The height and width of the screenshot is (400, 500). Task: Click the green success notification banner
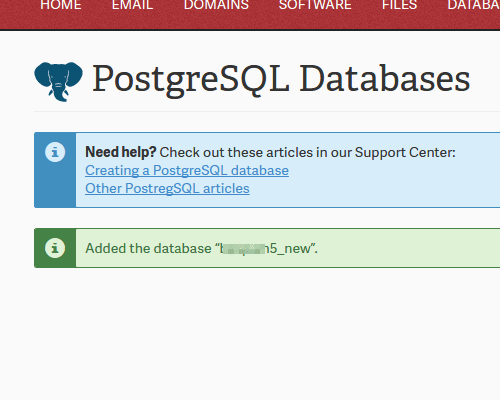pos(267,248)
